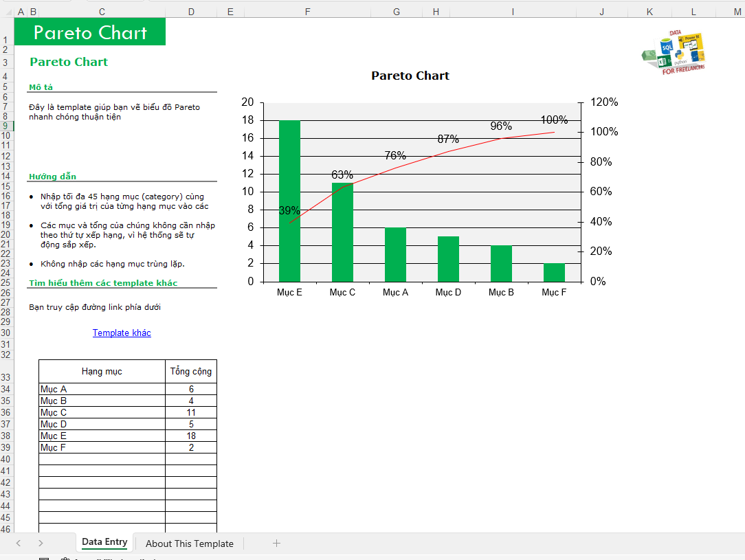The height and width of the screenshot is (560, 745).
Task: Click the previous sheet navigation arrow
Action: 19,543
